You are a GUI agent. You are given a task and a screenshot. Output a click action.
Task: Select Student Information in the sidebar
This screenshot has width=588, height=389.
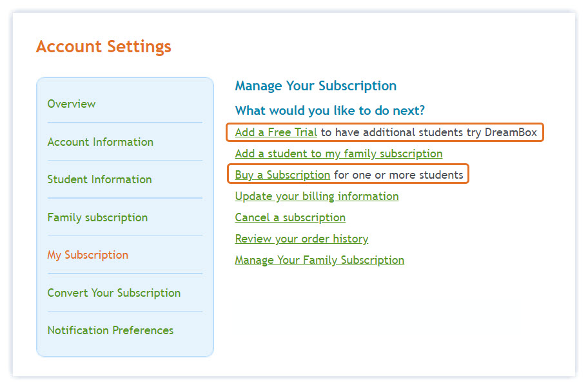point(99,179)
